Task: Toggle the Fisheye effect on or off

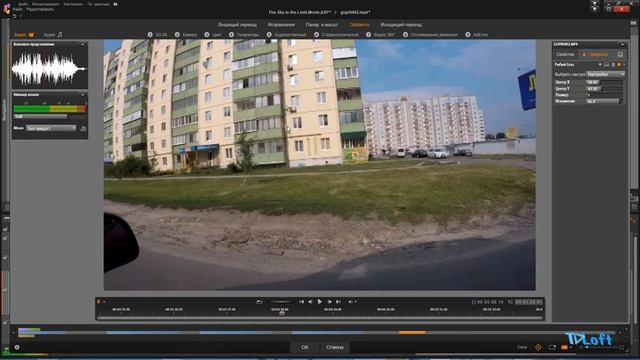Action: click(x=619, y=64)
